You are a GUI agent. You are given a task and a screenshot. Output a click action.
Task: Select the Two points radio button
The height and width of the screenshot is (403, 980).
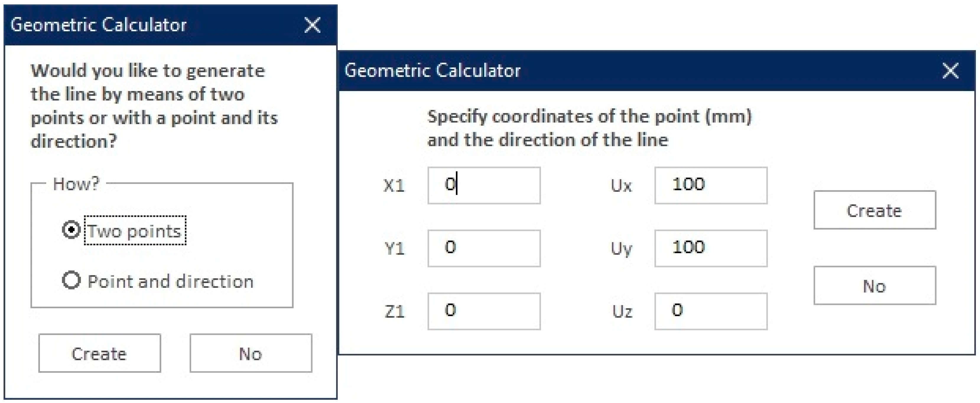pyautogui.click(x=71, y=230)
